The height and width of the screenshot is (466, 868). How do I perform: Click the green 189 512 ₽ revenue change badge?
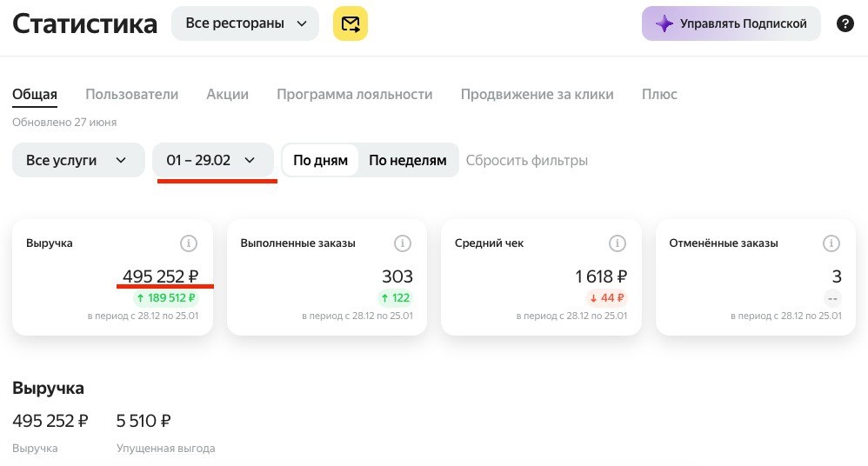165,297
